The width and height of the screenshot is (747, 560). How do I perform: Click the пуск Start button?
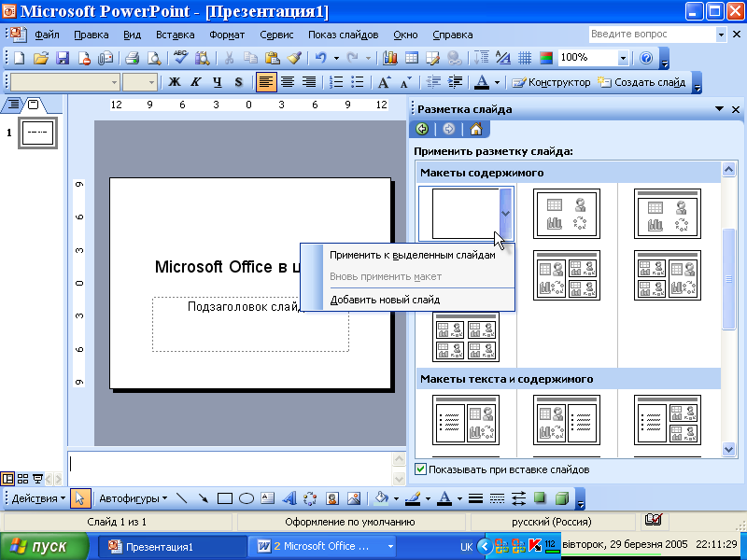pos(44,546)
